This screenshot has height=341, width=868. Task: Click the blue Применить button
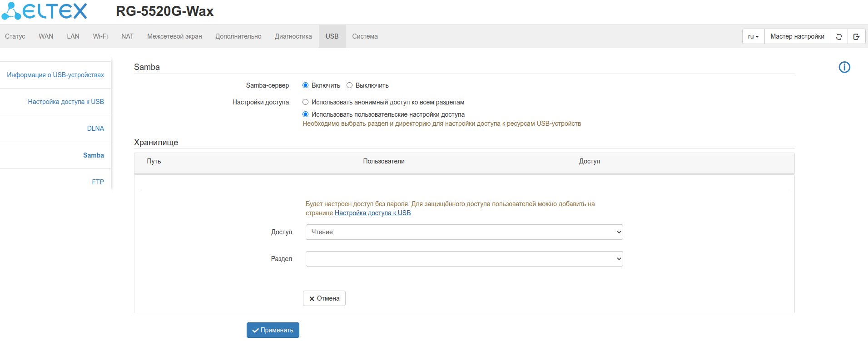point(273,330)
